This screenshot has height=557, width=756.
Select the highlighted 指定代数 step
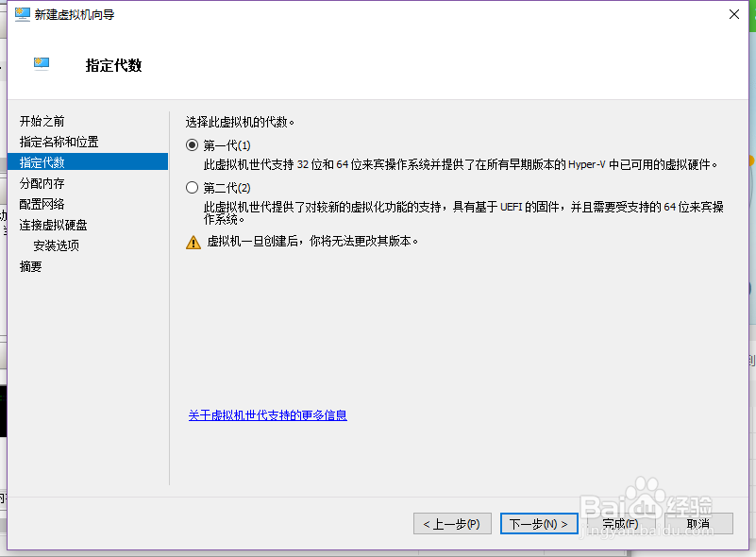click(x=44, y=162)
